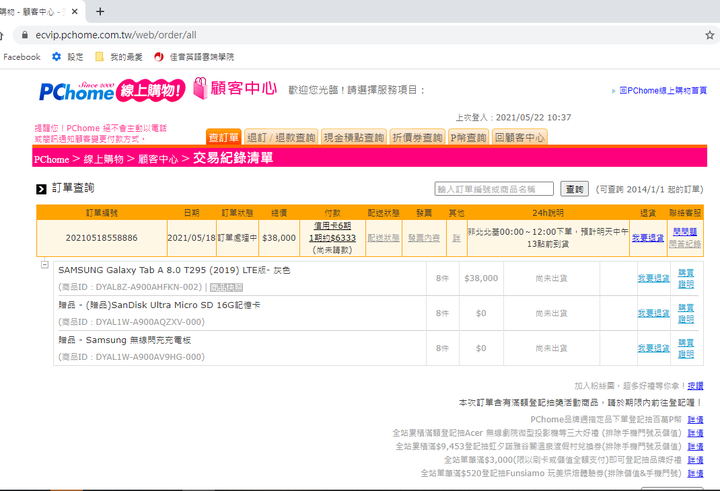Click the SanDisk Ultra Micro SD gift item
The width and height of the screenshot is (720, 491).
(159, 305)
